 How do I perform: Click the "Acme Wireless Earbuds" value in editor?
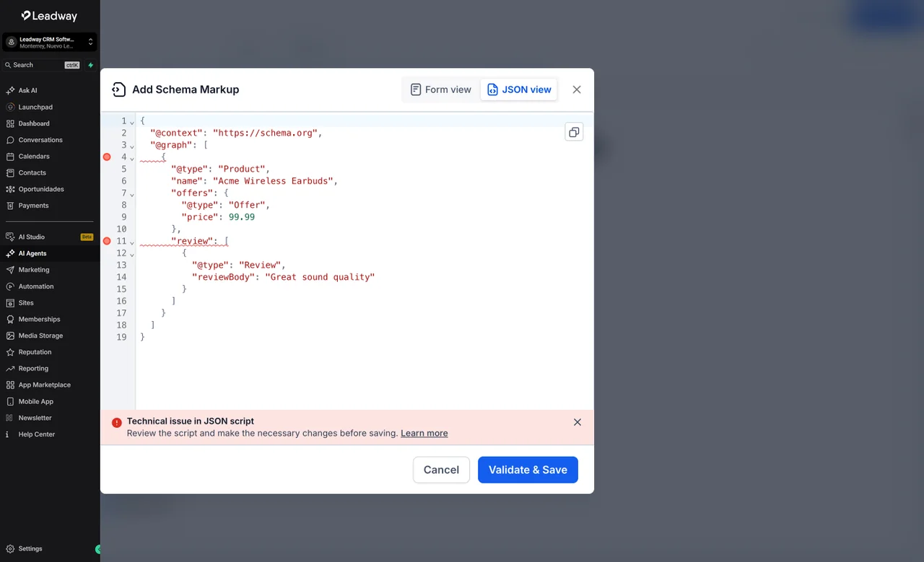[x=273, y=181]
